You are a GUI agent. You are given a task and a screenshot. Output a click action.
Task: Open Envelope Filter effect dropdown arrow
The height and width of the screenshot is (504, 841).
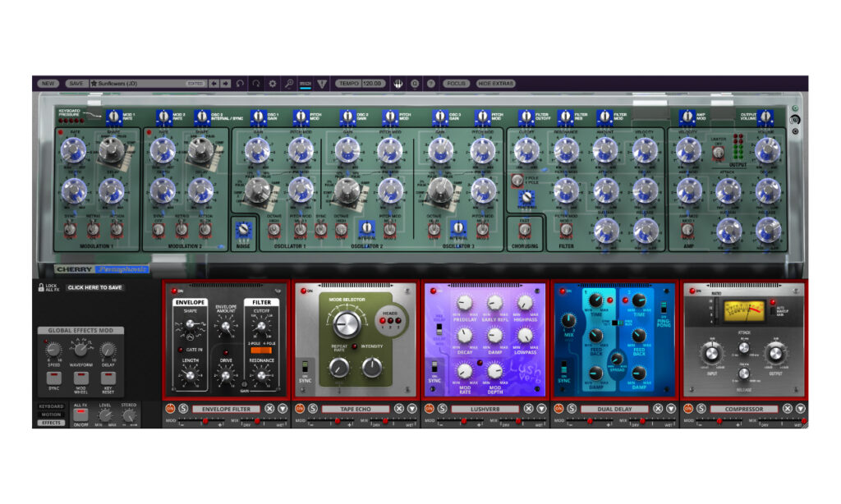[283, 409]
